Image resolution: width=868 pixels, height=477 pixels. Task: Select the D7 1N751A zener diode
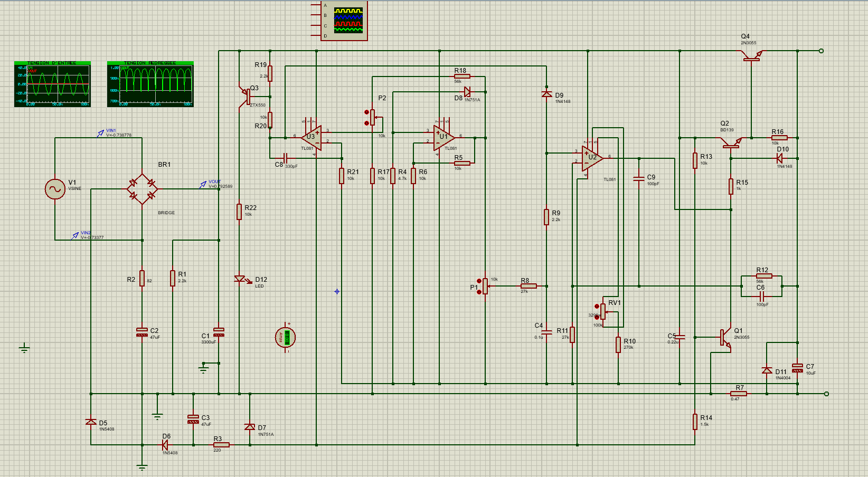250,426
